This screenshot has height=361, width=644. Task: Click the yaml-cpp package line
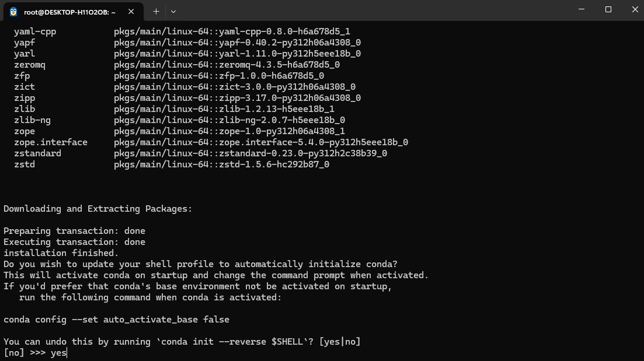(182, 31)
